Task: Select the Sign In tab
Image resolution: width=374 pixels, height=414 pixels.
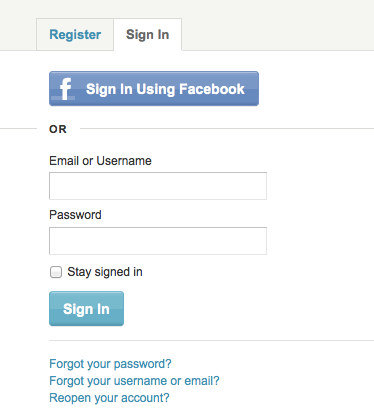Action: coord(148,35)
